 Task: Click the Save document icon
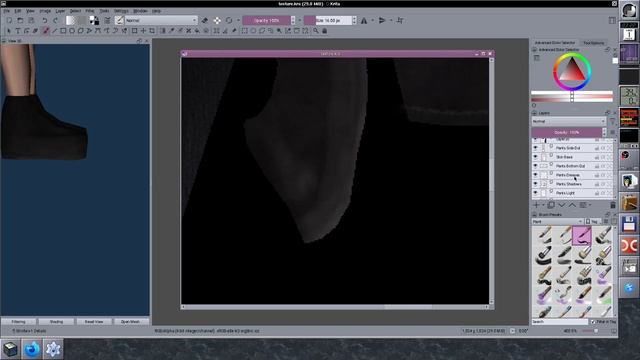pyautogui.click(x=31, y=20)
